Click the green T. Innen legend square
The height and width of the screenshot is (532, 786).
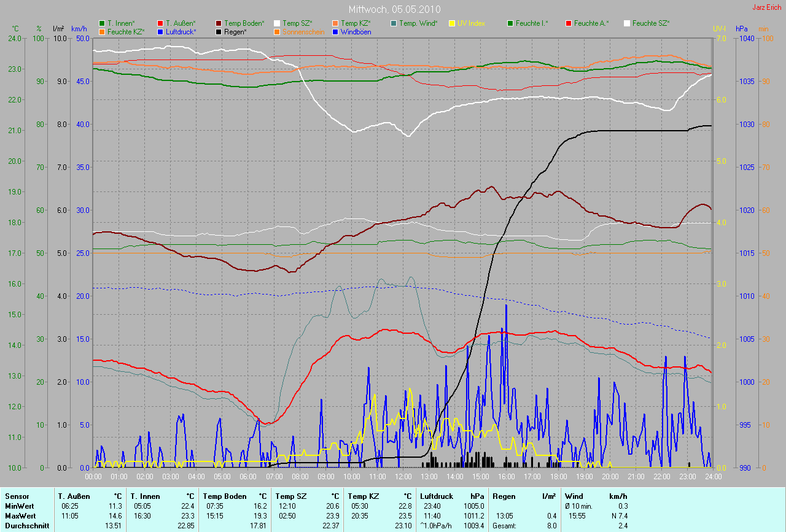(102, 23)
